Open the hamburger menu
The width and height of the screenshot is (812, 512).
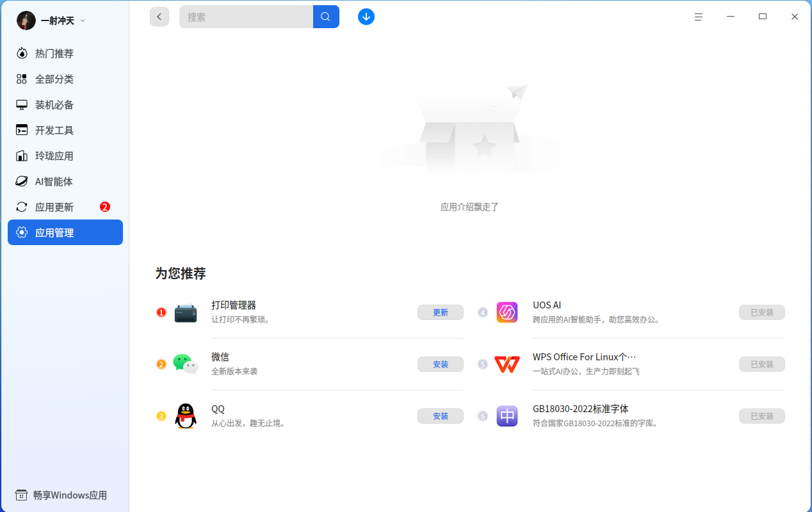(x=698, y=17)
